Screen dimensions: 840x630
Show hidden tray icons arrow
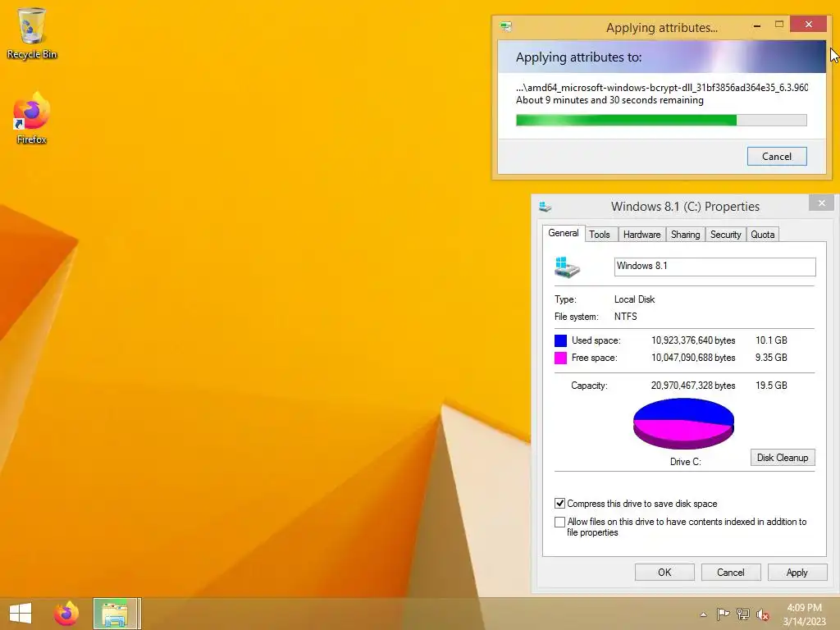click(x=703, y=614)
